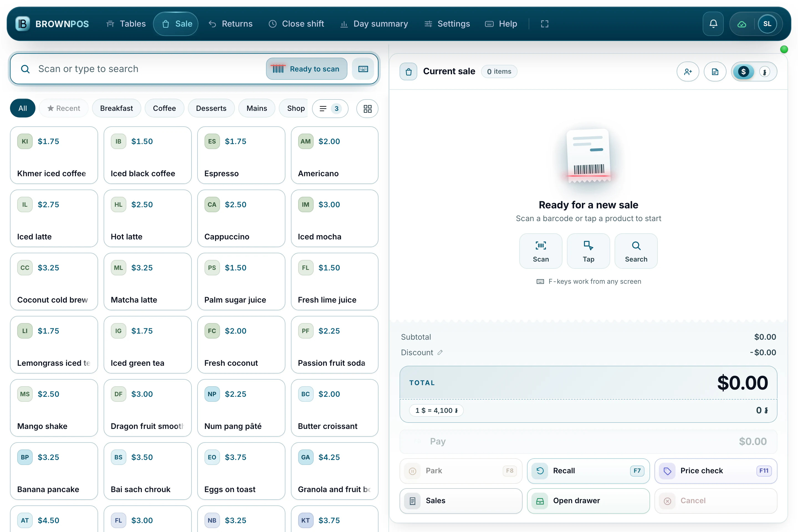Toggle the Ready to scan mode

pos(307,69)
